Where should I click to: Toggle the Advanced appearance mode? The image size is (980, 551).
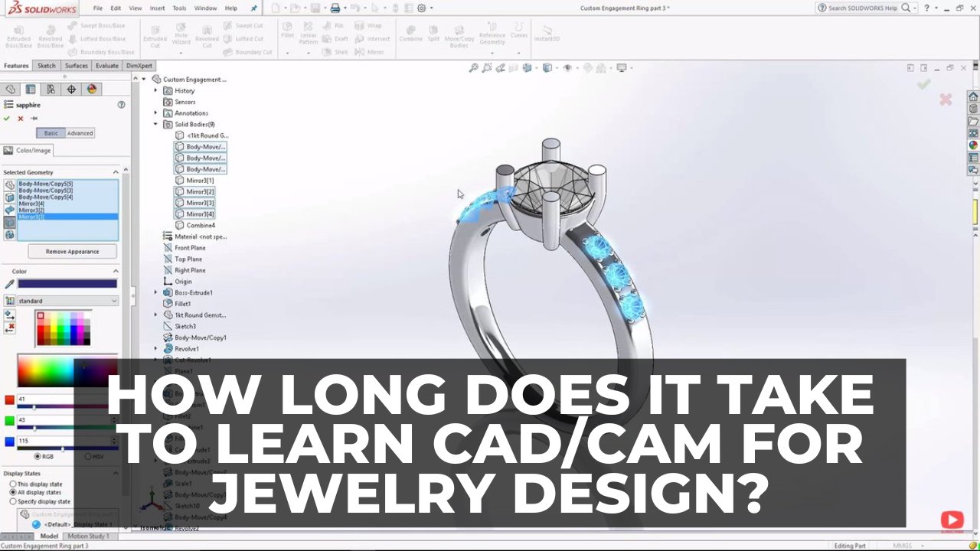[x=80, y=133]
